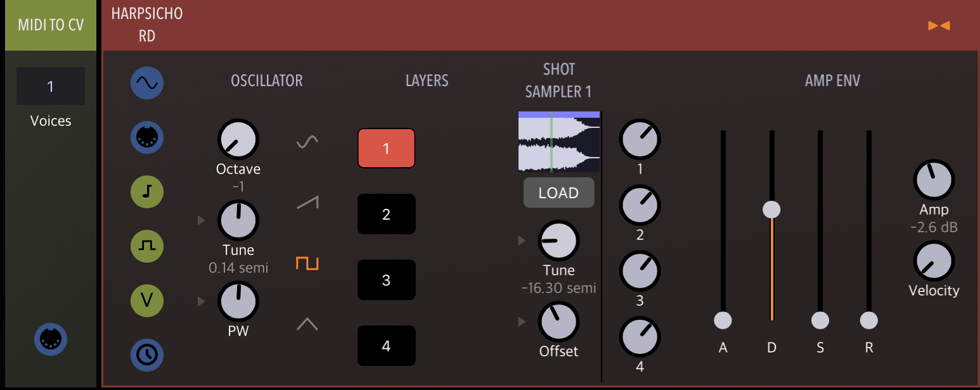Viewport: 980px width, 390px height.
Task: Click the HARPSICHORD module title
Action: [147, 25]
